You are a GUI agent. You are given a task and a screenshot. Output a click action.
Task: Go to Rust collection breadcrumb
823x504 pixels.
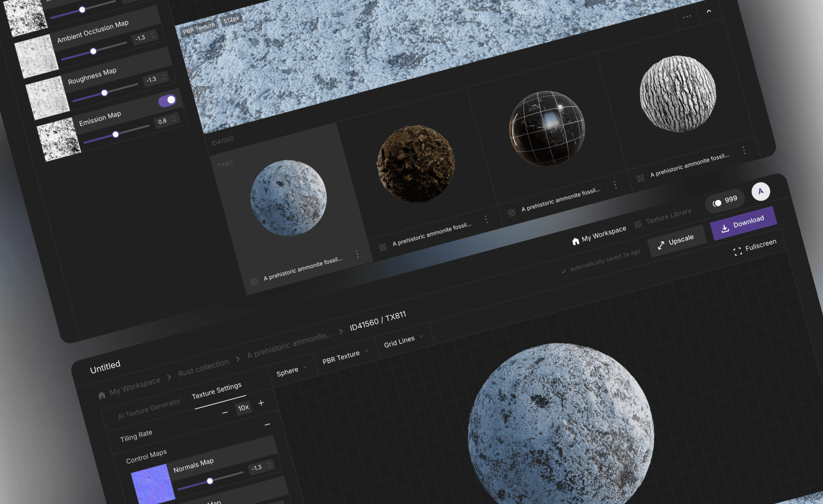[x=203, y=368]
